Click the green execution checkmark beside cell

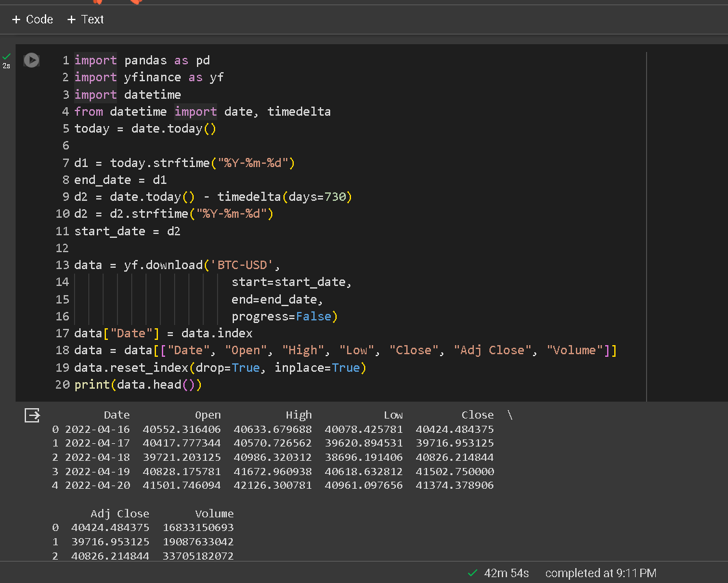coord(6,57)
